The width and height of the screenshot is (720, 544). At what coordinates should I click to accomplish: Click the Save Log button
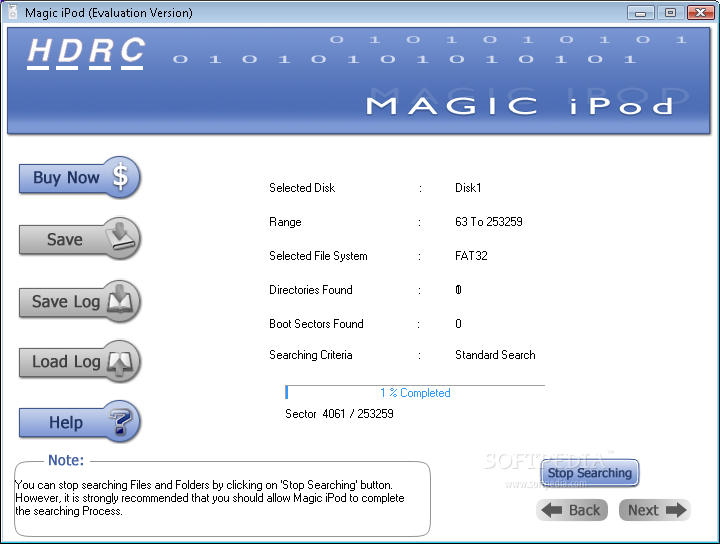pos(79,301)
